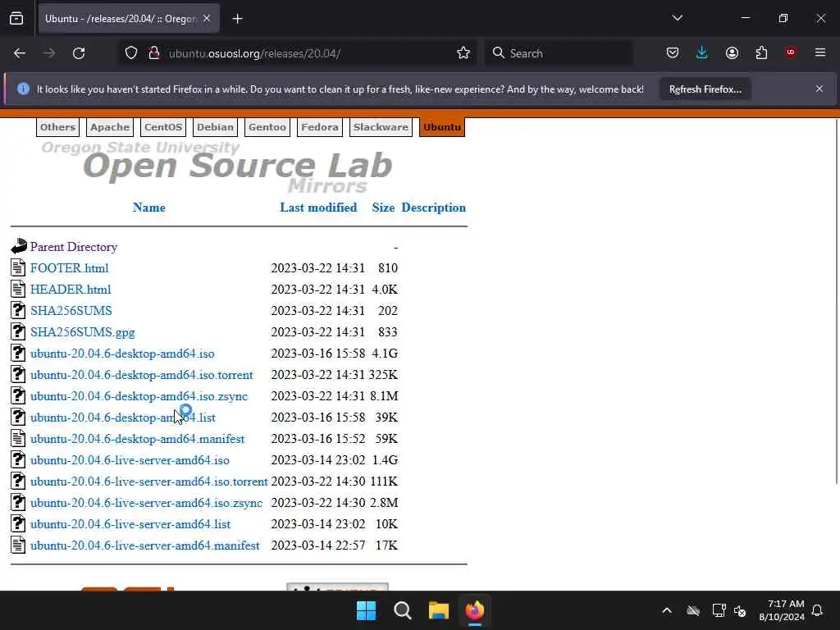The image size is (840, 630).
Task: Dismiss the Firefox refresh notification bar
Action: 819,89
